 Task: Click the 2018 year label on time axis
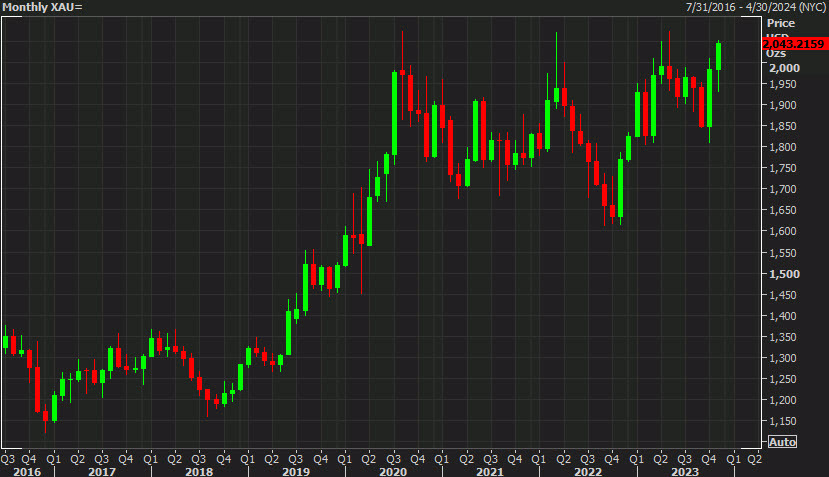199,471
